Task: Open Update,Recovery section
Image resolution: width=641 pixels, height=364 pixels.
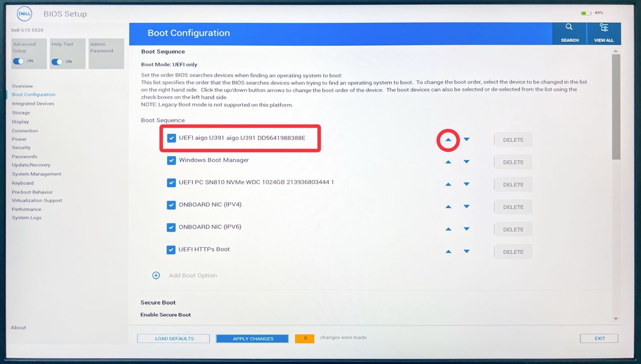Action: tap(31, 165)
